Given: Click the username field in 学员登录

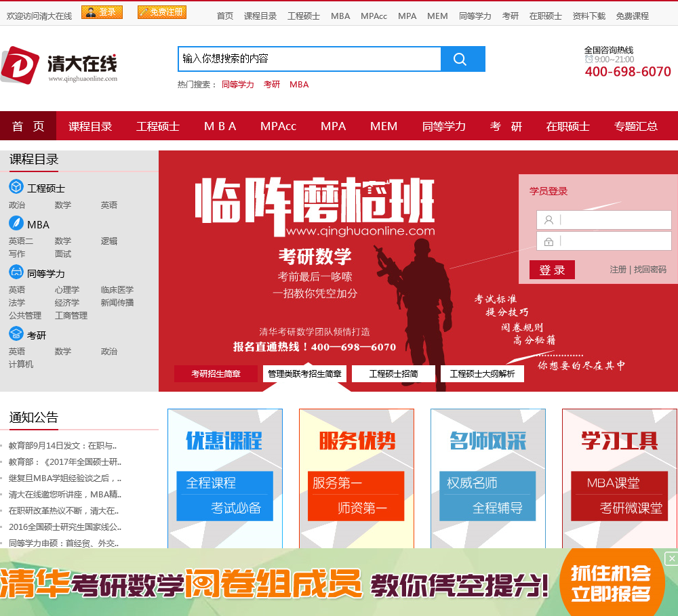Looking at the screenshot, I should 603,220.
